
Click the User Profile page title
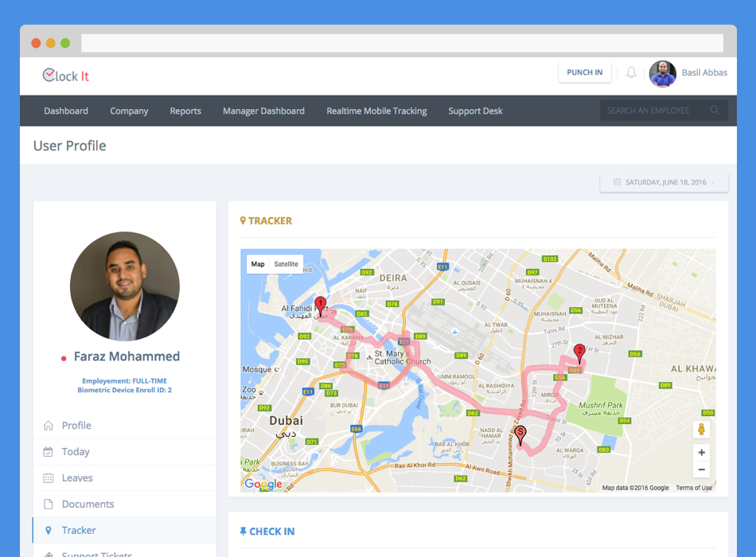[70, 146]
